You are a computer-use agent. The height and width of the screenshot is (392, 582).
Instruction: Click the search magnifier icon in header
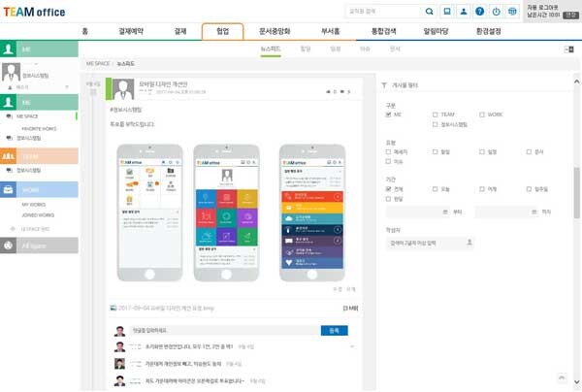pos(431,12)
